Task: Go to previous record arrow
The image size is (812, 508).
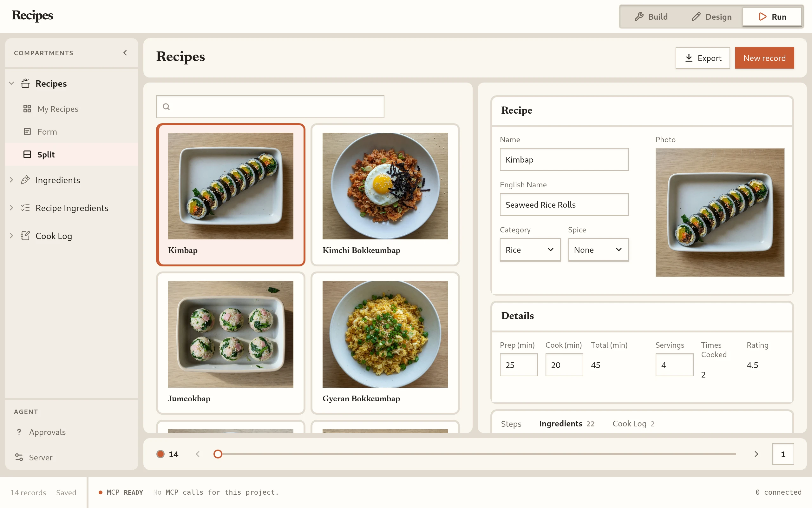Action: pyautogui.click(x=198, y=454)
